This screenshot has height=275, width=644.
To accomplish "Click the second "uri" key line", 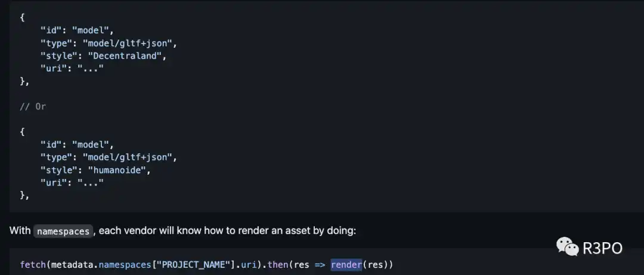I will click(x=72, y=182).
